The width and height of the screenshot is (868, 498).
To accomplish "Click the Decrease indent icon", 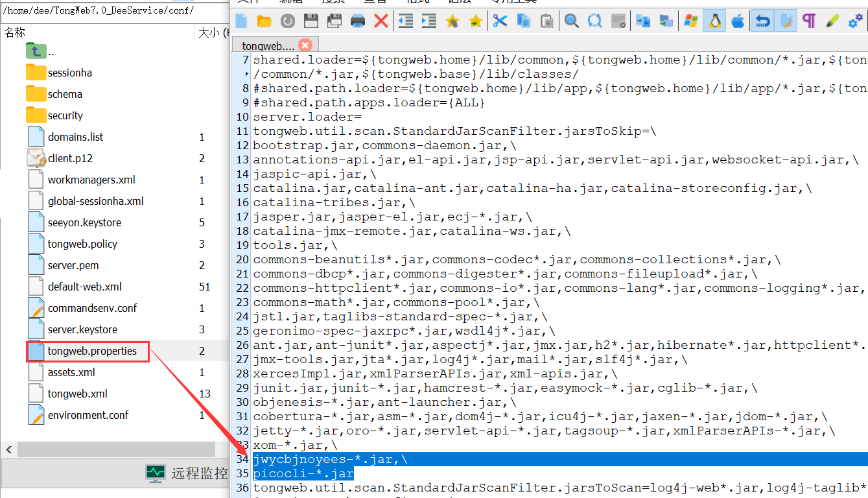I will 406,21.
